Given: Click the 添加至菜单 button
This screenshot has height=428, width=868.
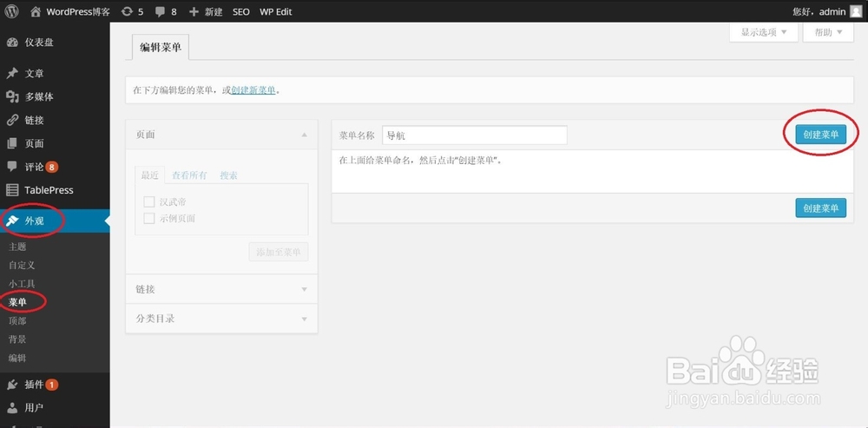Looking at the screenshot, I should 279,252.
